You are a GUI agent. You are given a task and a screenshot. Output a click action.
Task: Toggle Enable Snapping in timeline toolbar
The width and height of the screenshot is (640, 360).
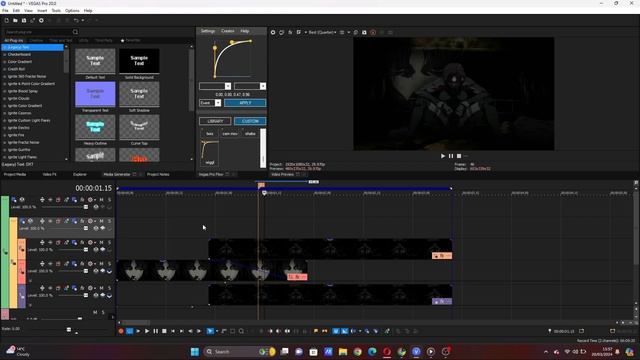click(x=336, y=331)
